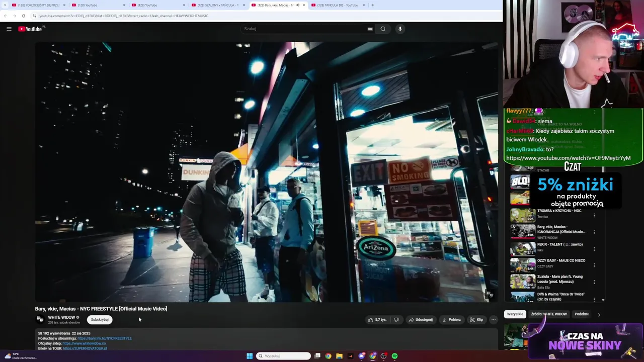
Task: Show more filter chips with right chevron
Action: 599,314
